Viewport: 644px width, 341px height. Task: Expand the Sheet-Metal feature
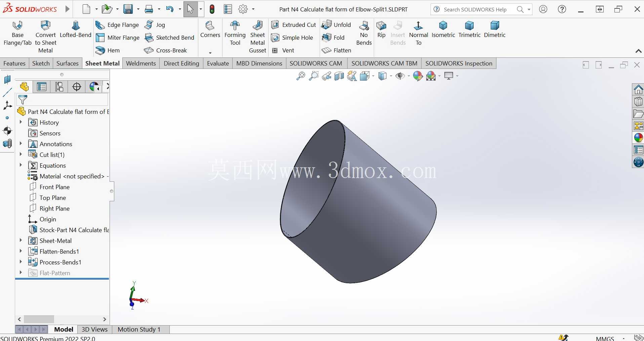pos(21,241)
